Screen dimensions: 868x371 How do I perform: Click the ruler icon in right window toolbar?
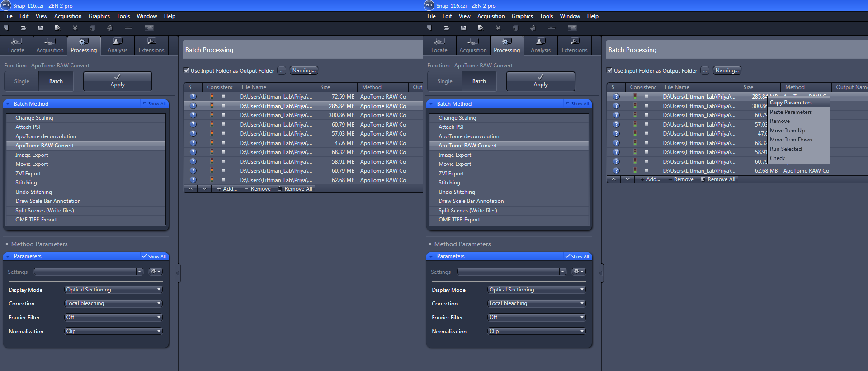point(552,28)
